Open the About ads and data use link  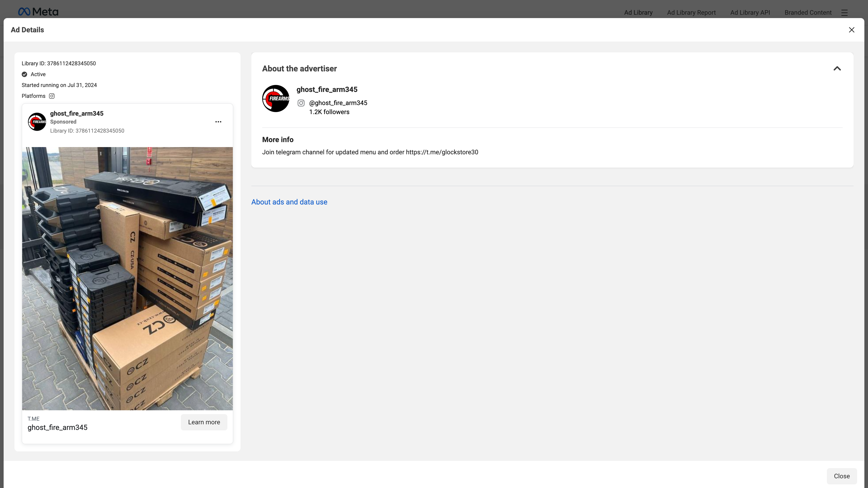(x=289, y=202)
